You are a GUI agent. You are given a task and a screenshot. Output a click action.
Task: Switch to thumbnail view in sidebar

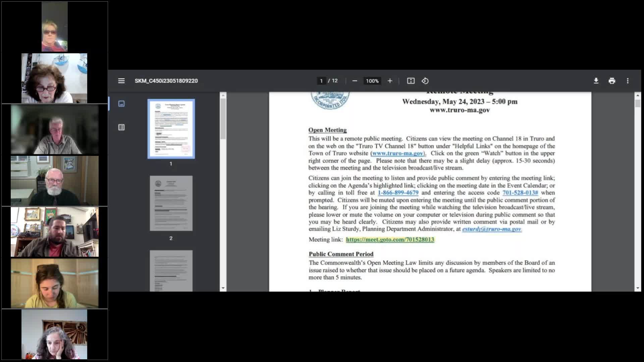tap(121, 104)
